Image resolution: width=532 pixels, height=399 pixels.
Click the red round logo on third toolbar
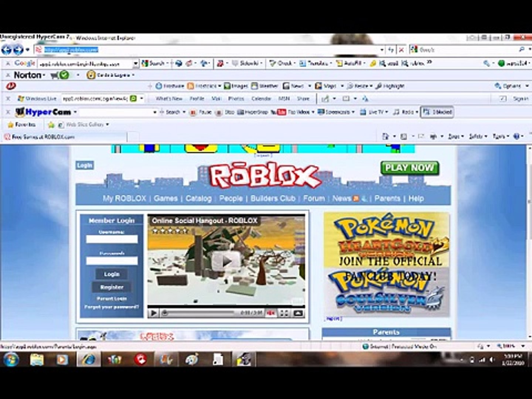(11, 86)
